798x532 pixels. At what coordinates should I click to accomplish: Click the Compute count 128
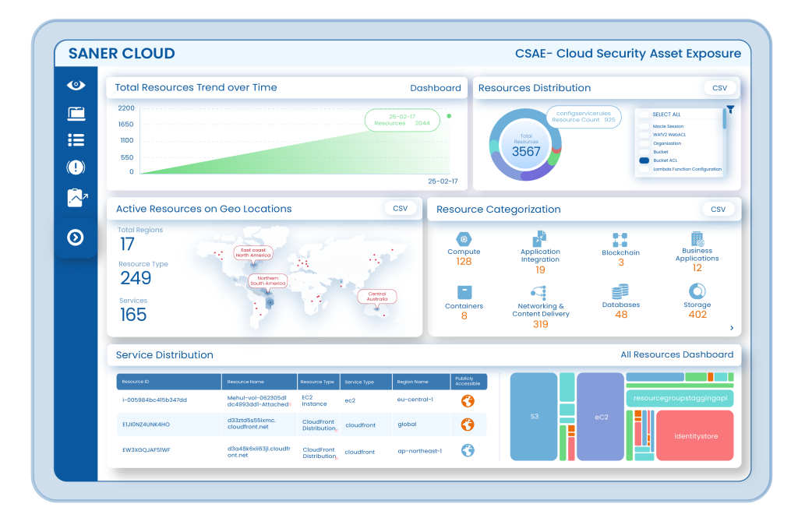(x=464, y=262)
